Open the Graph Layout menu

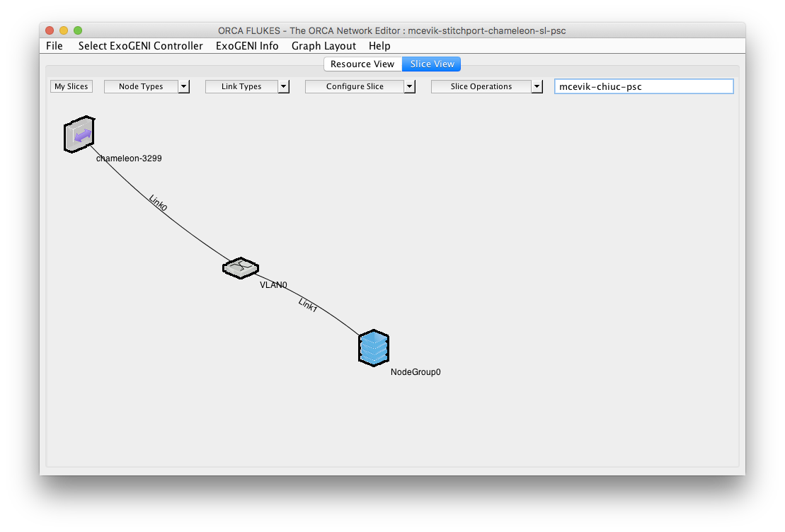pyautogui.click(x=324, y=46)
